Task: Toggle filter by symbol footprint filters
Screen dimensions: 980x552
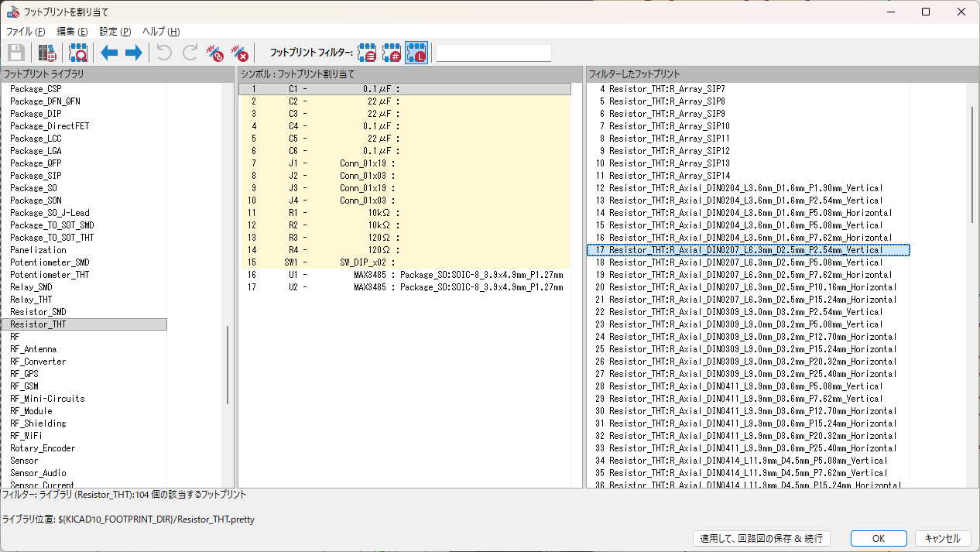Action: pos(367,53)
